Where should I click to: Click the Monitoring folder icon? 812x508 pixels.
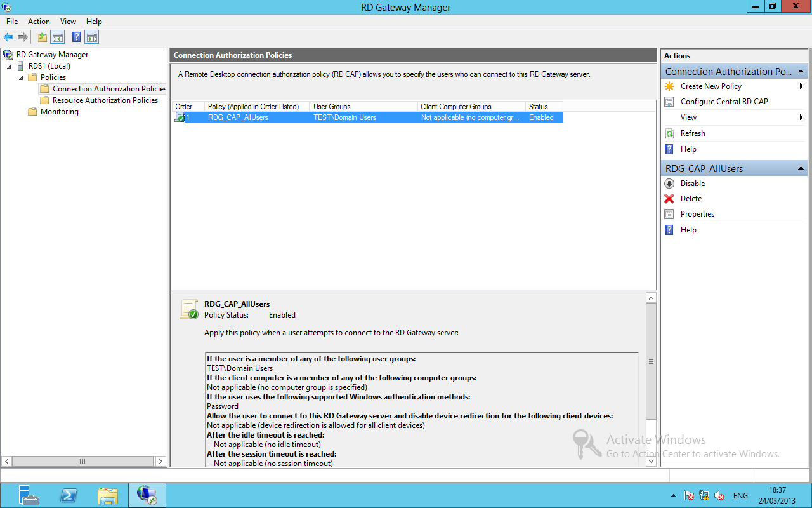(32, 112)
